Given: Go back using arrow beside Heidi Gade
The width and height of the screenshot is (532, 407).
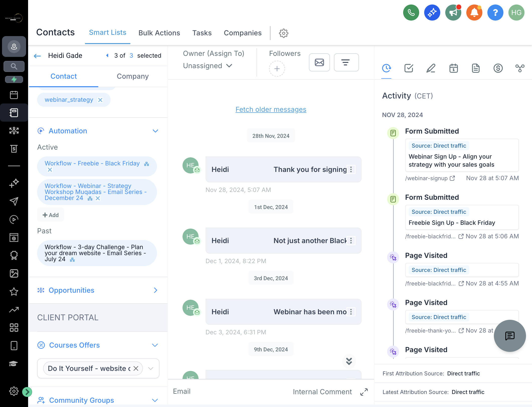Looking at the screenshot, I should tap(37, 56).
